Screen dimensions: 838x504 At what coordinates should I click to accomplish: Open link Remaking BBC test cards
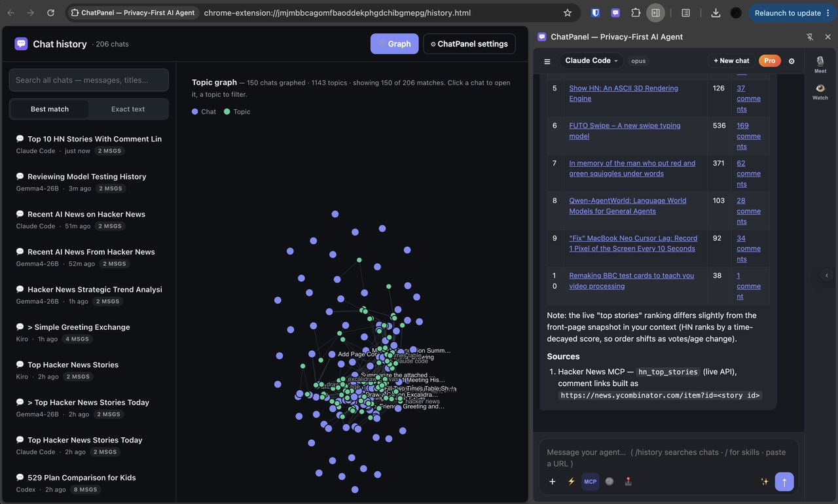pos(632,281)
